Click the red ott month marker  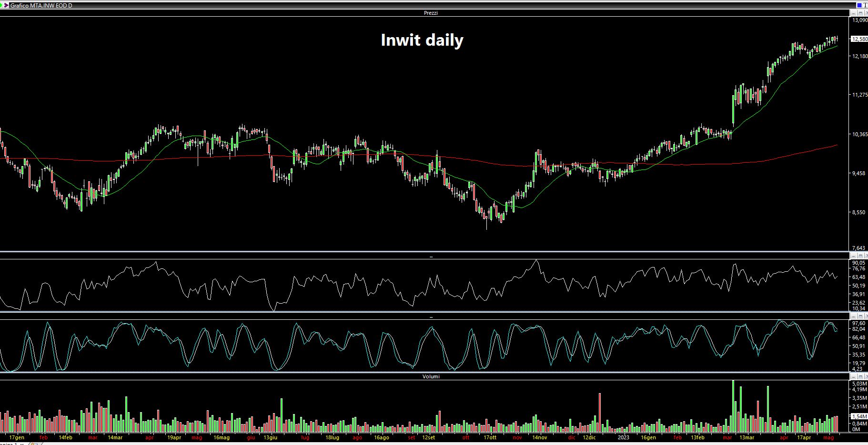click(x=465, y=437)
